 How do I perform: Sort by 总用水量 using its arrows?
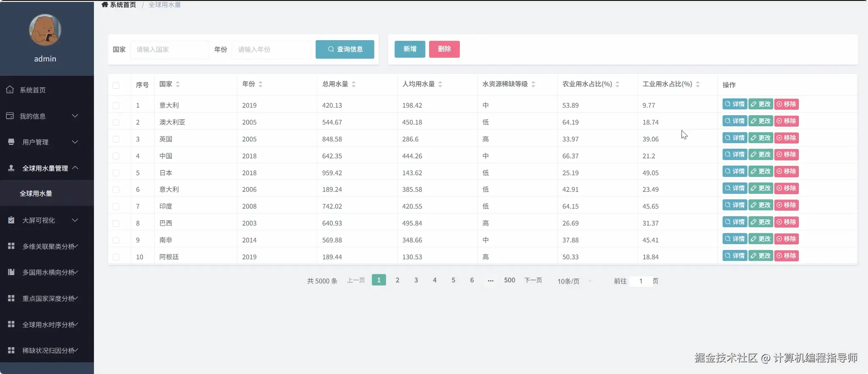click(x=354, y=85)
